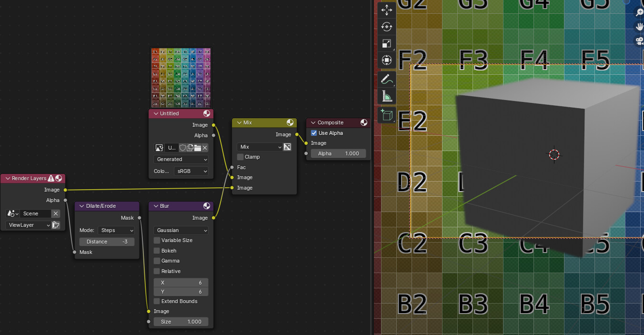Open scene browse icon in Render Layers node

click(x=12, y=213)
